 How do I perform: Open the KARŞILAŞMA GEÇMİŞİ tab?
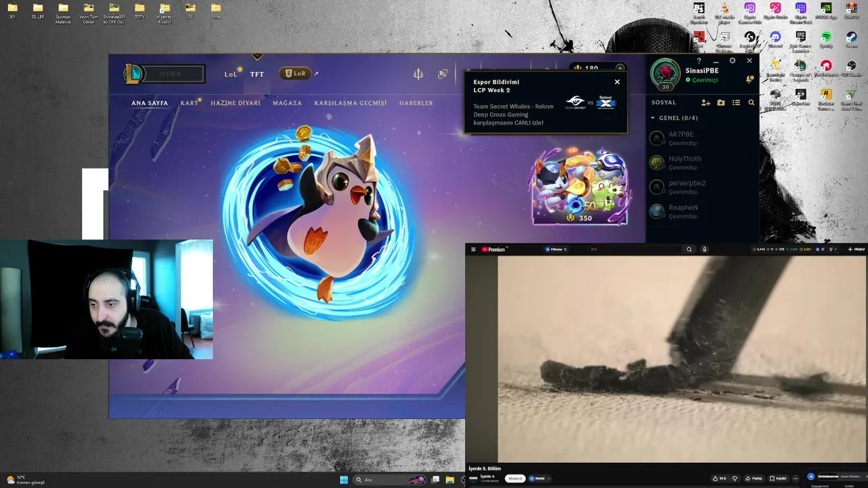[x=350, y=103]
